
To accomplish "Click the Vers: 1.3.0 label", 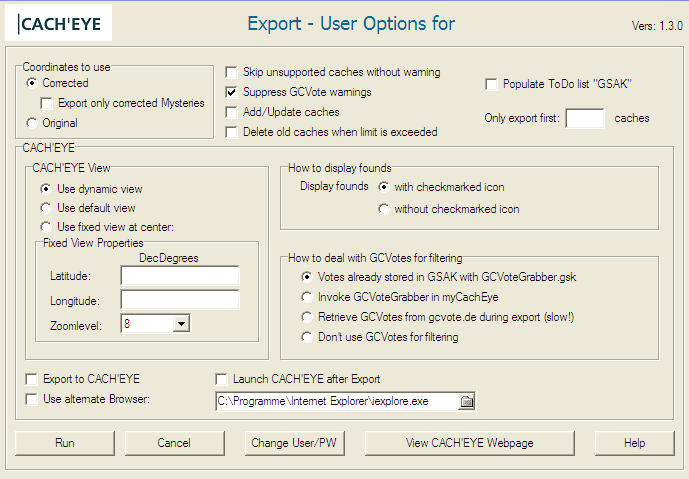I will point(657,26).
